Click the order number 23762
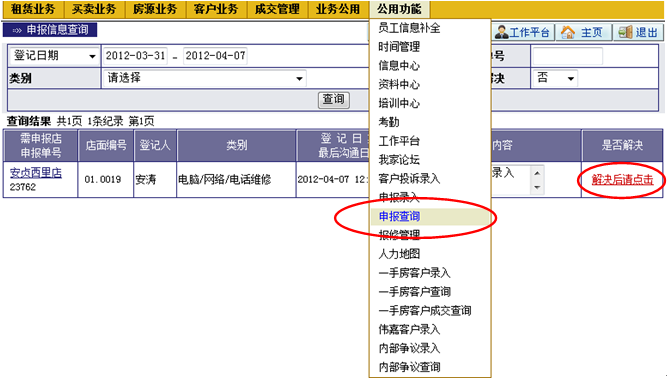This screenshot has height=380, width=667. point(23,187)
